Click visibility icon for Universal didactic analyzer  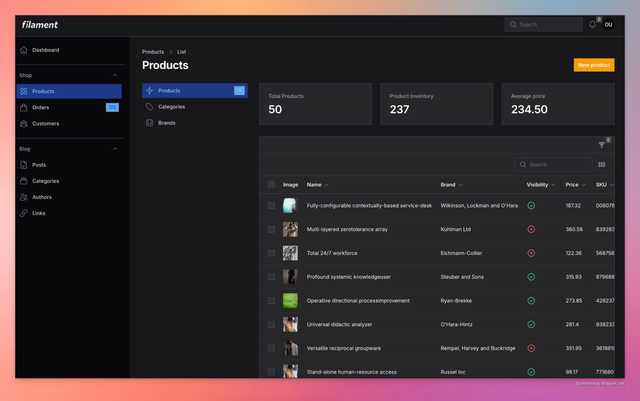(531, 324)
